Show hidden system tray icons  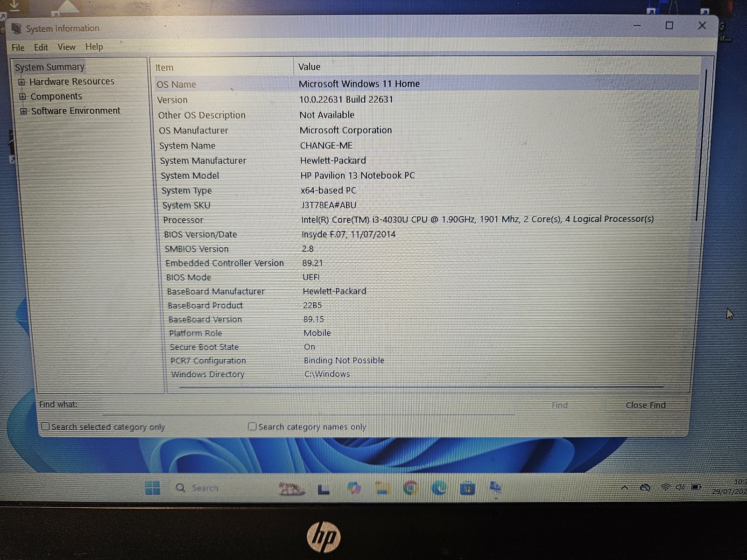coord(625,488)
